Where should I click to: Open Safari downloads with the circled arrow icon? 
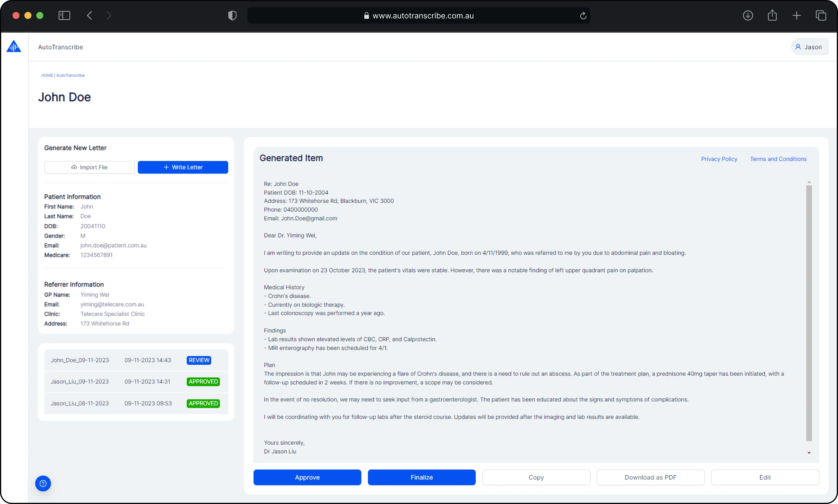[x=747, y=15]
